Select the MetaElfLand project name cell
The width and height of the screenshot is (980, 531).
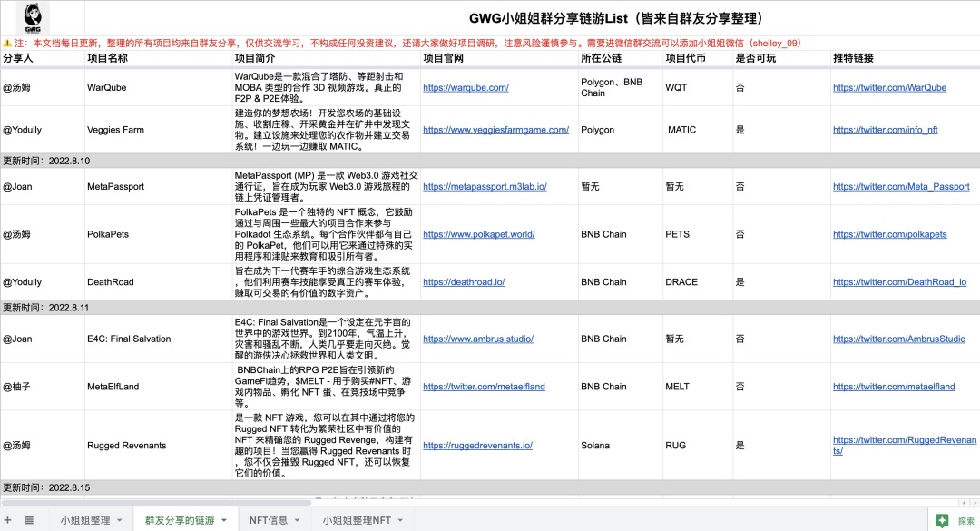tap(159, 387)
